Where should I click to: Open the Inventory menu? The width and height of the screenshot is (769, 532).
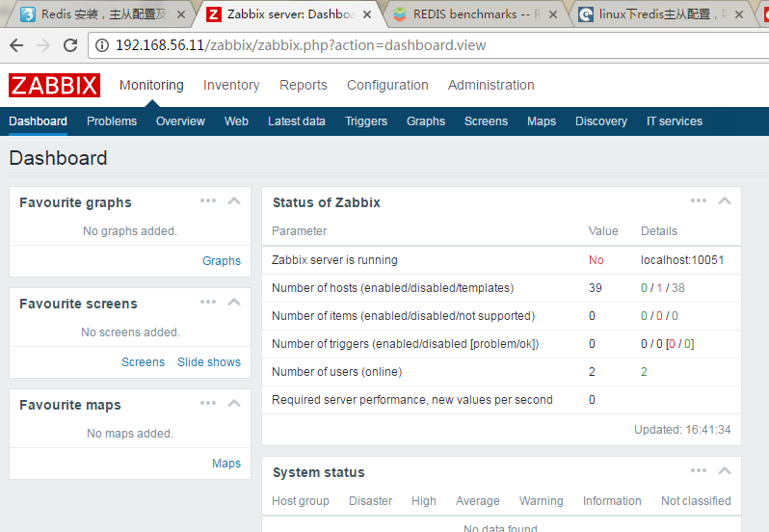click(231, 86)
